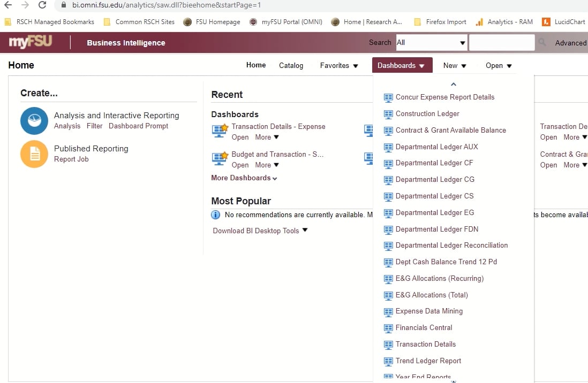The height and width of the screenshot is (383, 588).
Task: Open Download BI Desktop Tools dropdown
Action: coord(260,231)
